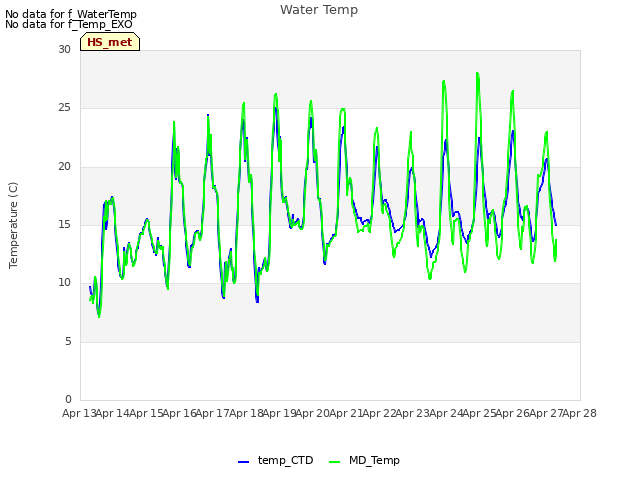Click the Temperature (C) axis label
Viewport: 640px width, 480px height.
tap(13, 225)
